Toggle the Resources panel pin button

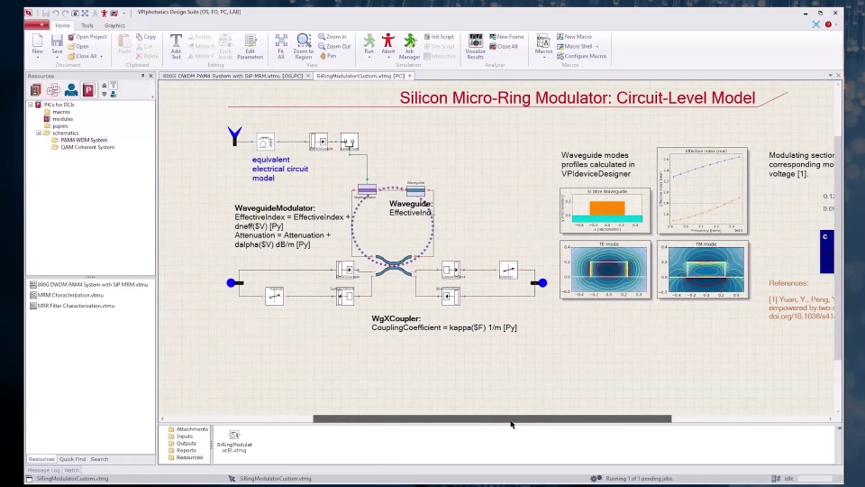[x=143, y=75]
